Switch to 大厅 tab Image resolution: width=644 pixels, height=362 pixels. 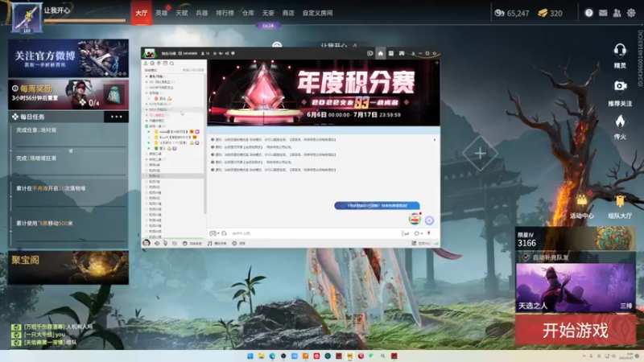(x=142, y=13)
